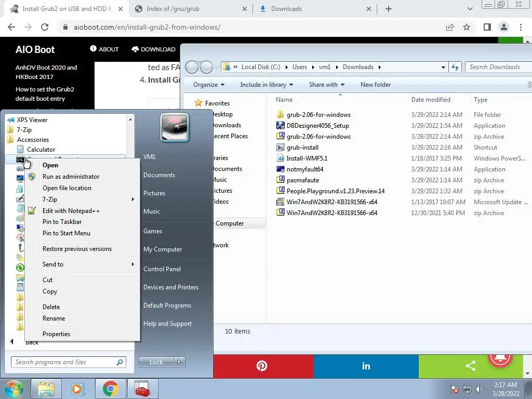The image size is (532, 399).
Task: Open Devices and Printers
Action: [x=170, y=287]
